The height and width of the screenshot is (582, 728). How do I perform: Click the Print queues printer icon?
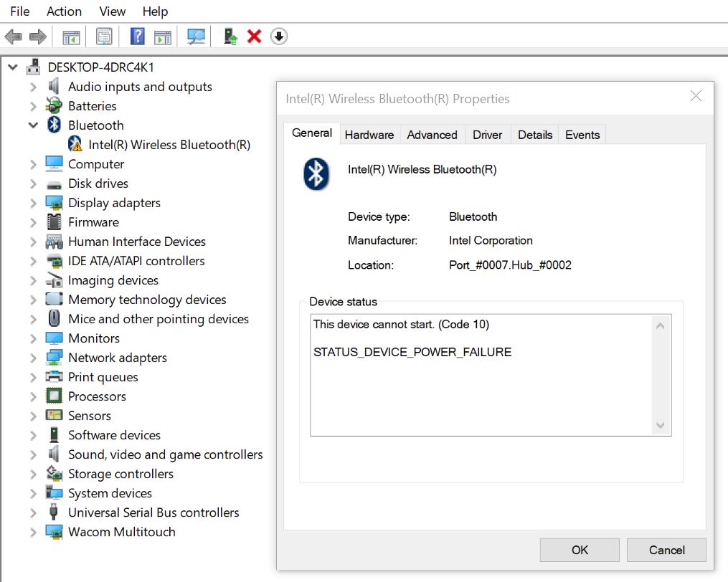pos(54,376)
